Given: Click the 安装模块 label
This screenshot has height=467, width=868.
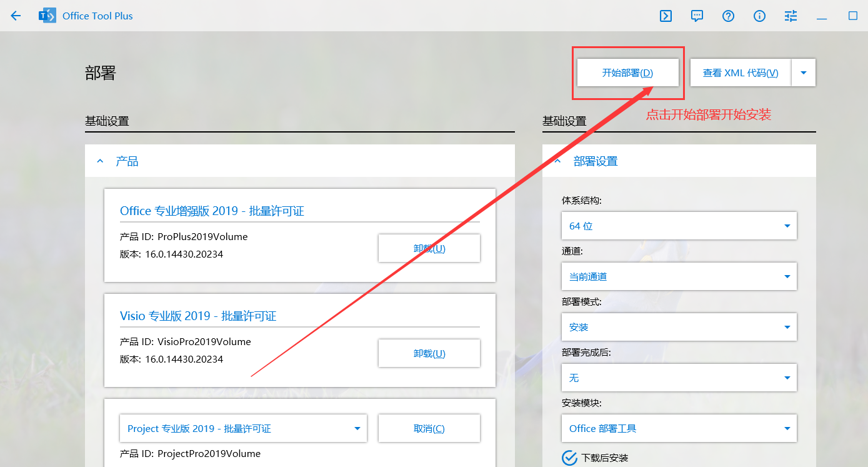Looking at the screenshot, I should [582, 403].
